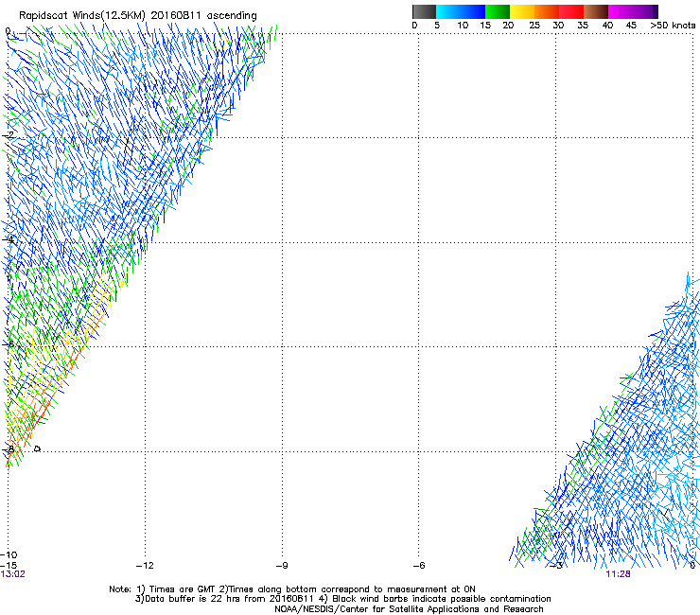Select the '25' label under the color bar
This screenshot has width=700, height=615.
534,25
